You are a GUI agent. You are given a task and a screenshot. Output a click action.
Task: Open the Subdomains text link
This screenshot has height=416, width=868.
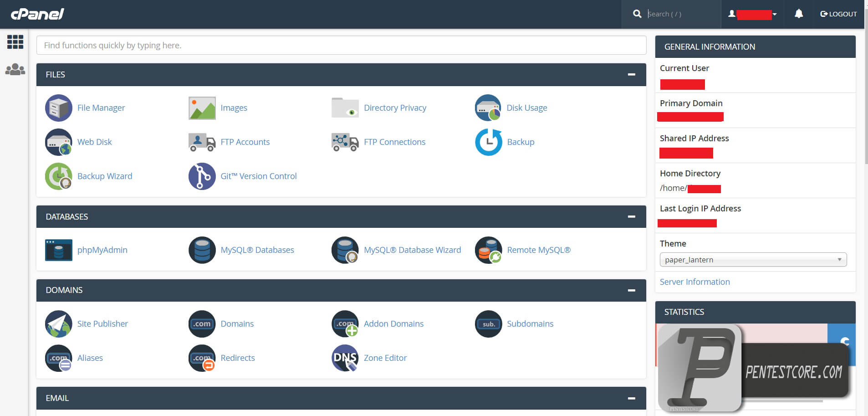click(530, 324)
